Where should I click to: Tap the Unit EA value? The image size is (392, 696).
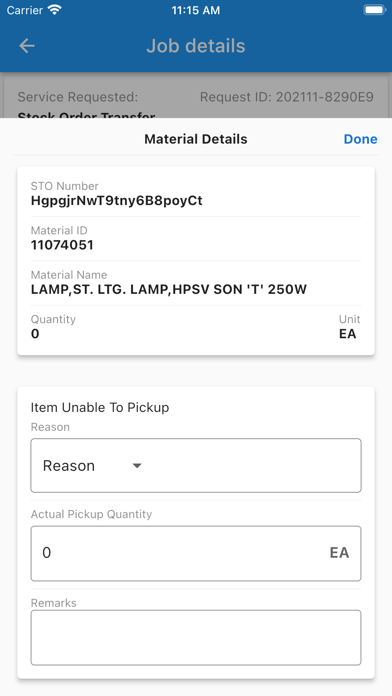tap(348, 334)
